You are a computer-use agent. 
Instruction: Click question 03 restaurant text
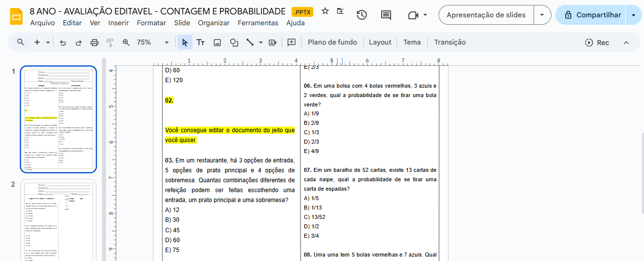click(230, 180)
